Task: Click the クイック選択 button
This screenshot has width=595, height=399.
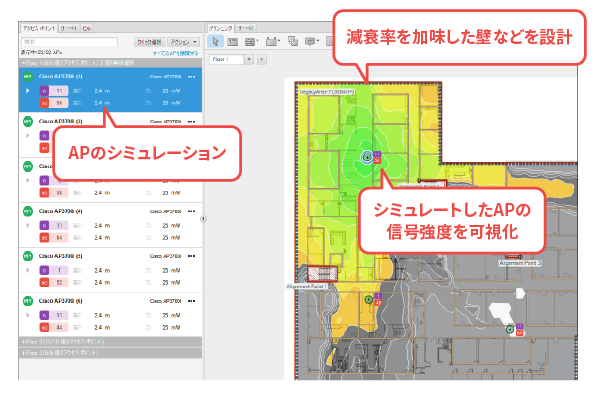Action: coord(149,42)
